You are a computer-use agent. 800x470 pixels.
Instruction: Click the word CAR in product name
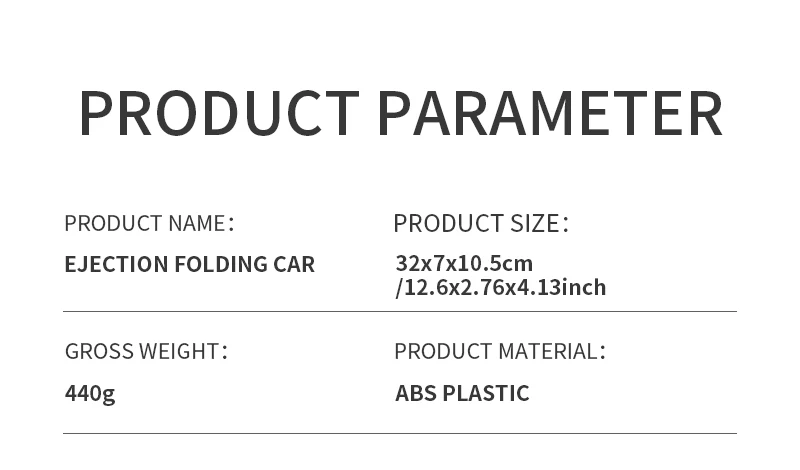pyautogui.click(x=294, y=265)
